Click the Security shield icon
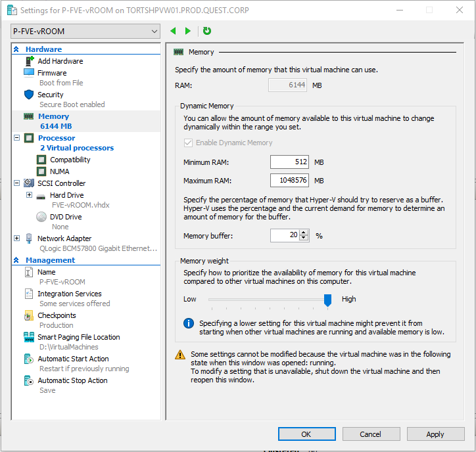The height and width of the screenshot is (452, 476). click(29, 95)
